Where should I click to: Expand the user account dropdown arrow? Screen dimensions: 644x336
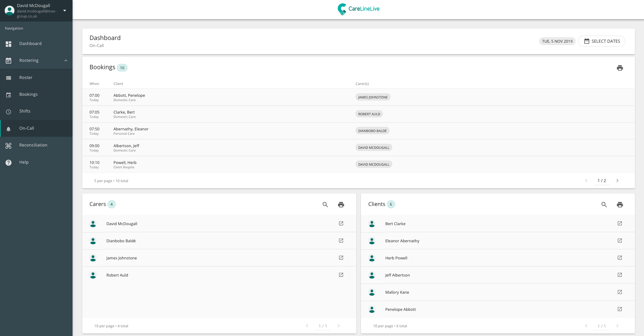coord(65,10)
